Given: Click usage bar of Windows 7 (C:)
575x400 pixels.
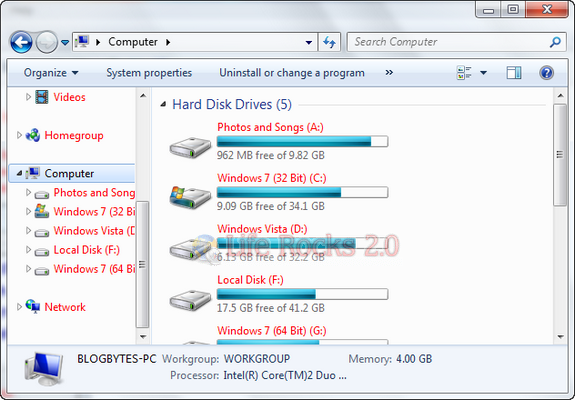Looking at the screenshot, I should pos(302,192).
